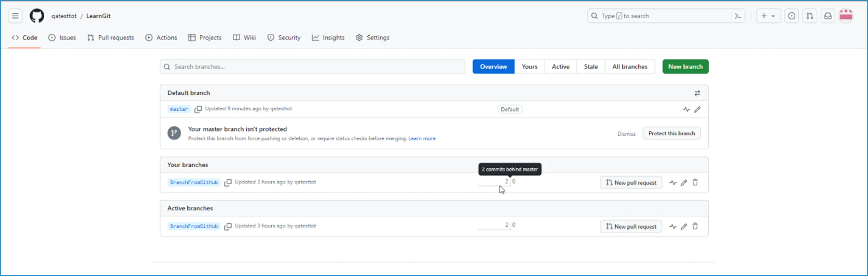Delete BranchFromGitHub under Your branches

pyautogui.click(x=695, y=183)
